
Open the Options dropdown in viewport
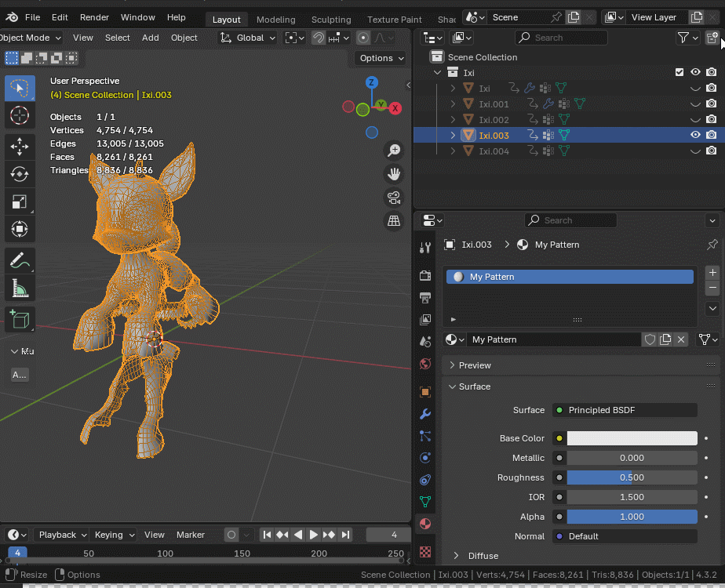[381, 58]
